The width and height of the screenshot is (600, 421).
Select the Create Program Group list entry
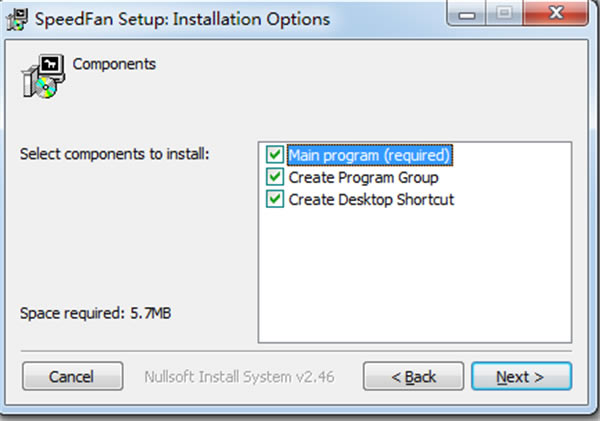(x=364, y=178)
